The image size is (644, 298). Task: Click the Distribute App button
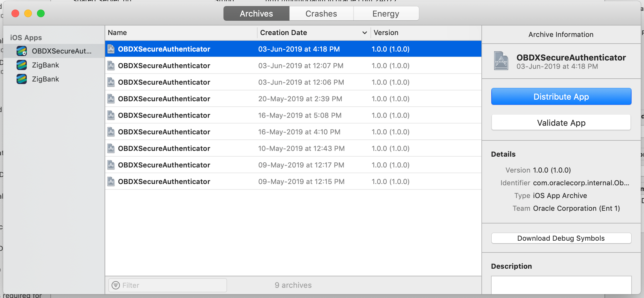pos(561,96)
